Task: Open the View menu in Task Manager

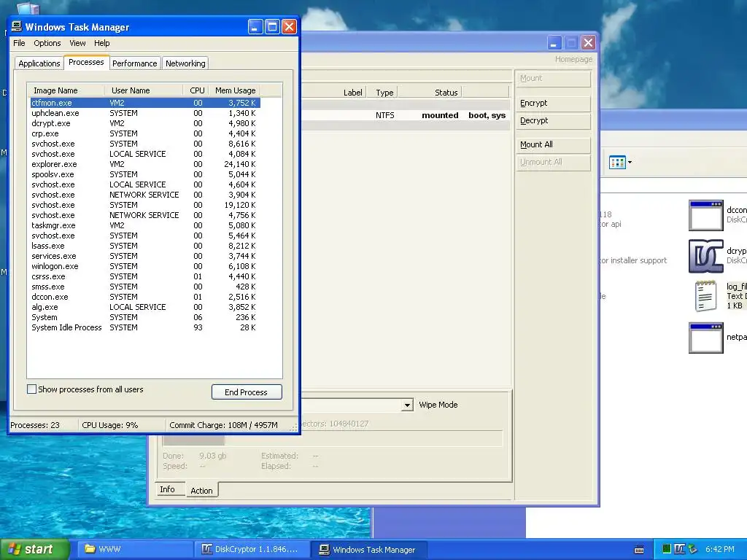Action: 77,43
